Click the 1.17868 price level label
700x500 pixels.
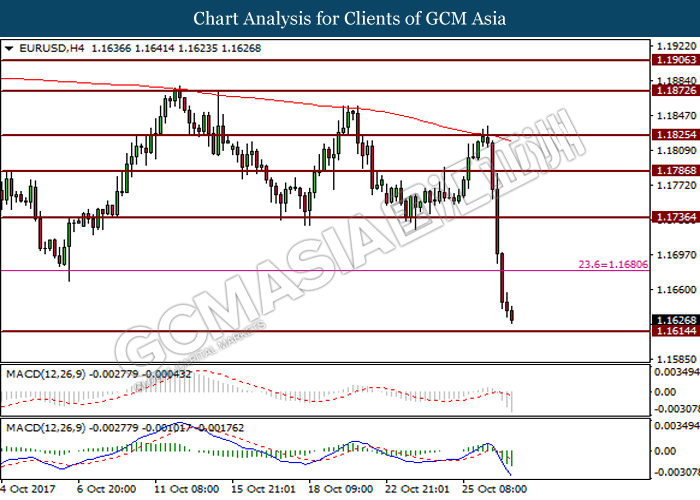pyautogui.click(x=676, y=171)
